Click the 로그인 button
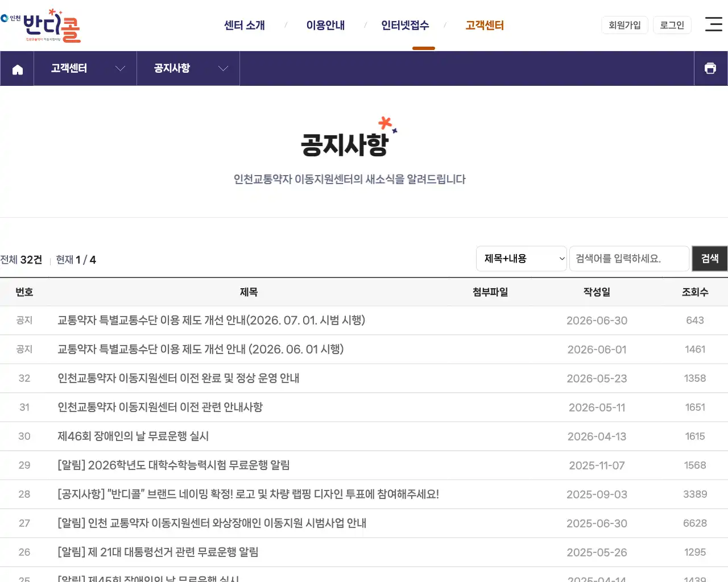728x582 pixels. tap(672, 25)
